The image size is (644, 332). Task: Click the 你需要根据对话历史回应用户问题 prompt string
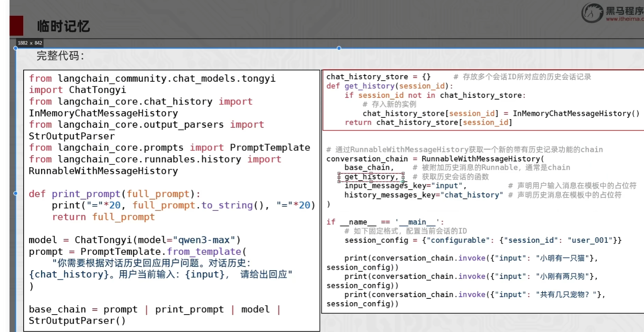pyautogui.click(x=151, y=263)
